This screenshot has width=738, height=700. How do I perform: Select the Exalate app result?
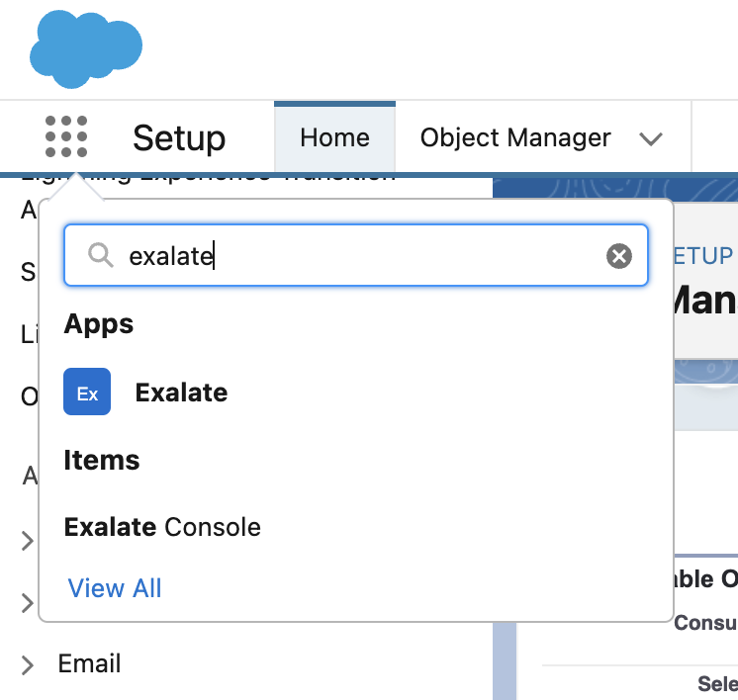pyautogui.click(x=181, y=393)
